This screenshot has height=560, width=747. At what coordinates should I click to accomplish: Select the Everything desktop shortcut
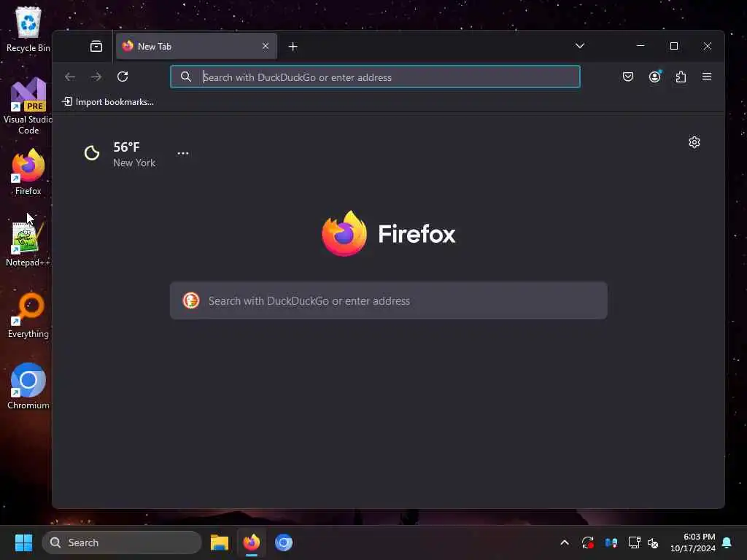coord(28,315)
